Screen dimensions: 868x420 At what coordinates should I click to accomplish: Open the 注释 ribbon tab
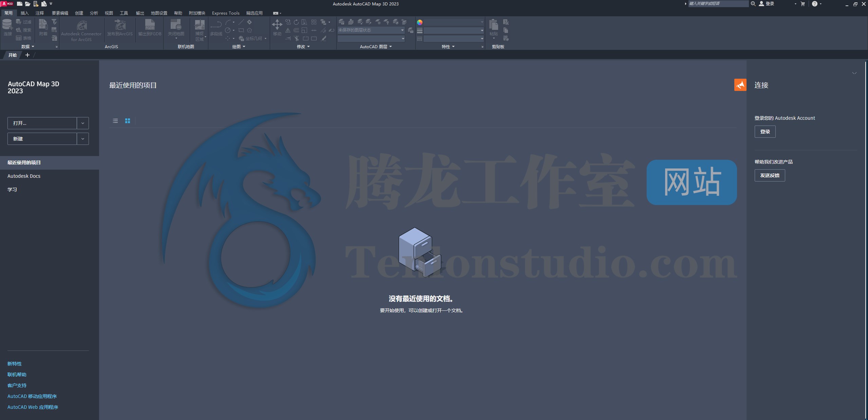(40, 13)
